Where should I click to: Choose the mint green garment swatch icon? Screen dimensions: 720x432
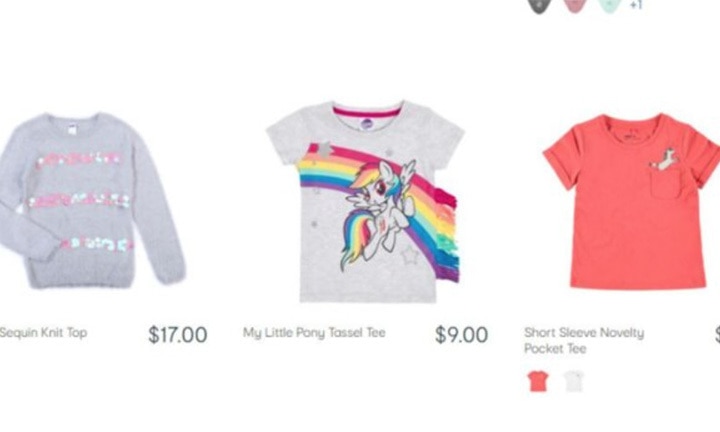point(610,6)
